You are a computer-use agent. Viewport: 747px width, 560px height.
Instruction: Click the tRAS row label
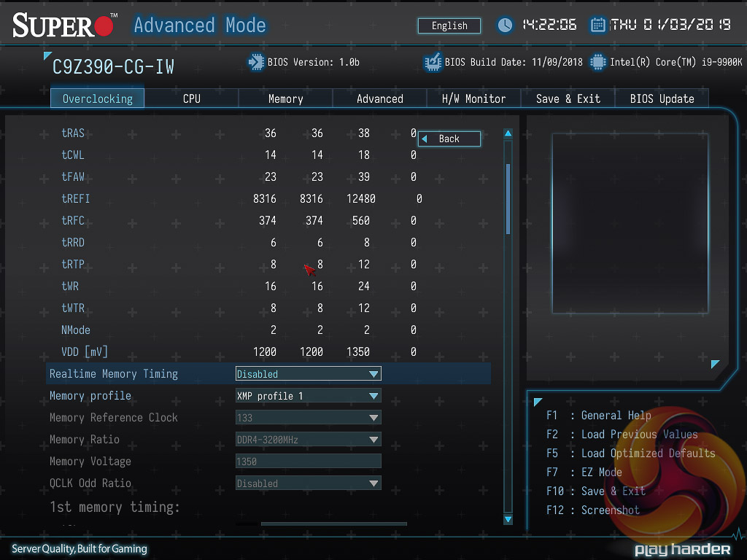coord(73,133)
